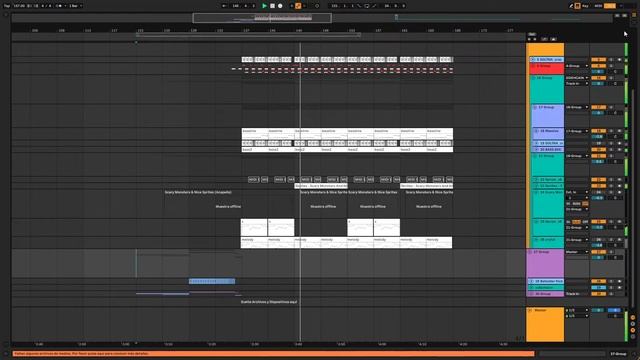640x360 pixels.
Task: Fold the purple 27 Group track
Action: coord(530,252)
